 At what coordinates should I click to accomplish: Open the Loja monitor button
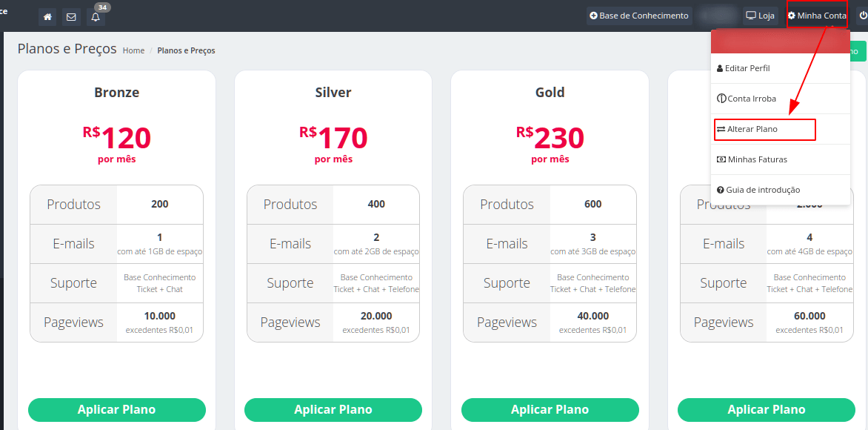point(760,16)
